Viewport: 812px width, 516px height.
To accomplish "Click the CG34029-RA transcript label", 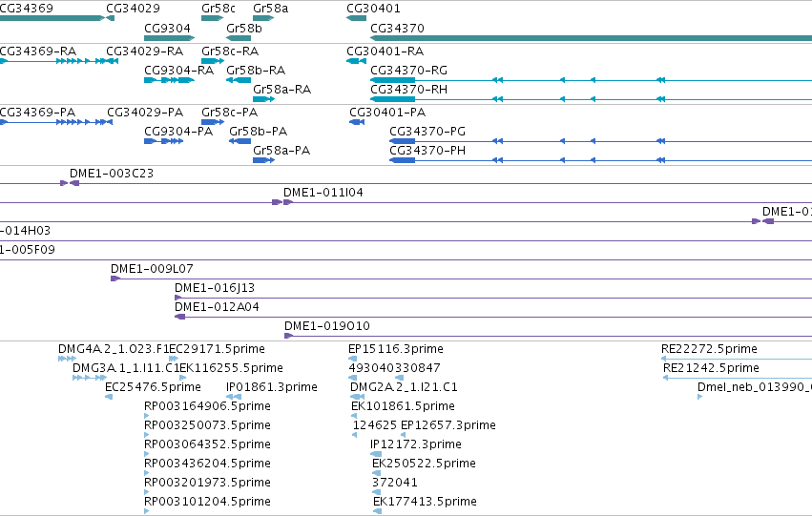I will (x=144, y=52).
